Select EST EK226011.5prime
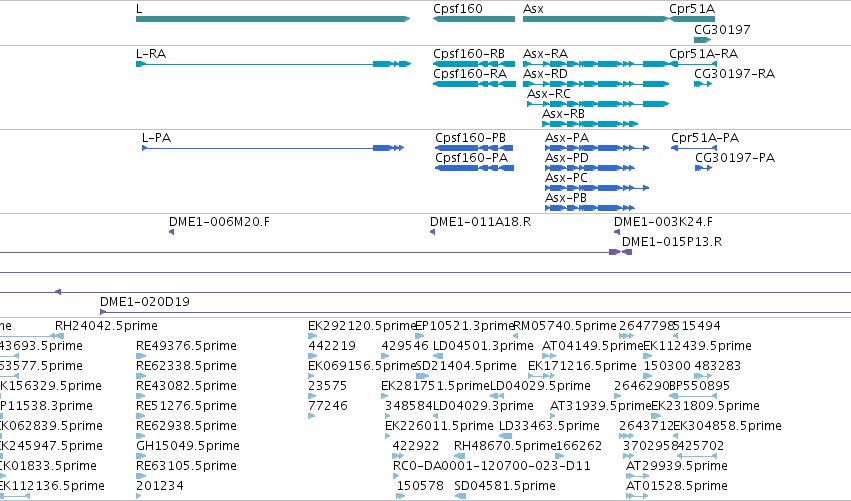851x501 pixels. pyautogui.click(x=388, y=436)
